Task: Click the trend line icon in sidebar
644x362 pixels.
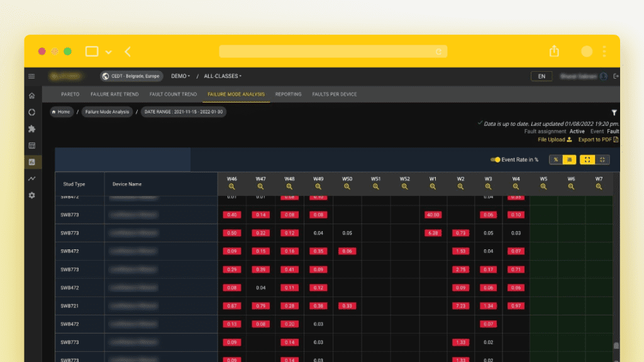Action: click(31, 179)
